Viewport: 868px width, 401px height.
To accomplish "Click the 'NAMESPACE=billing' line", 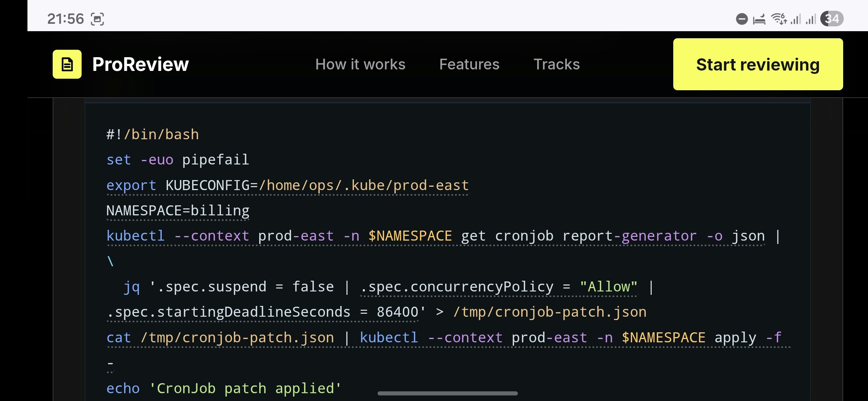I will (178, 211).
